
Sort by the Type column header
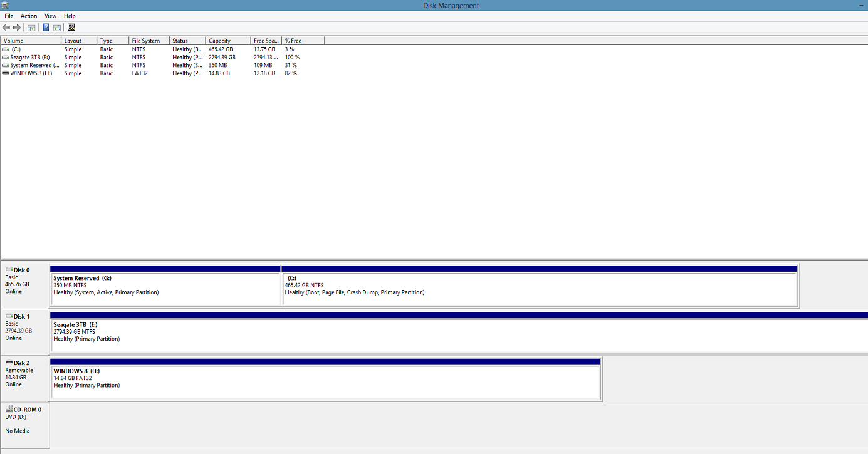[113, 41]
